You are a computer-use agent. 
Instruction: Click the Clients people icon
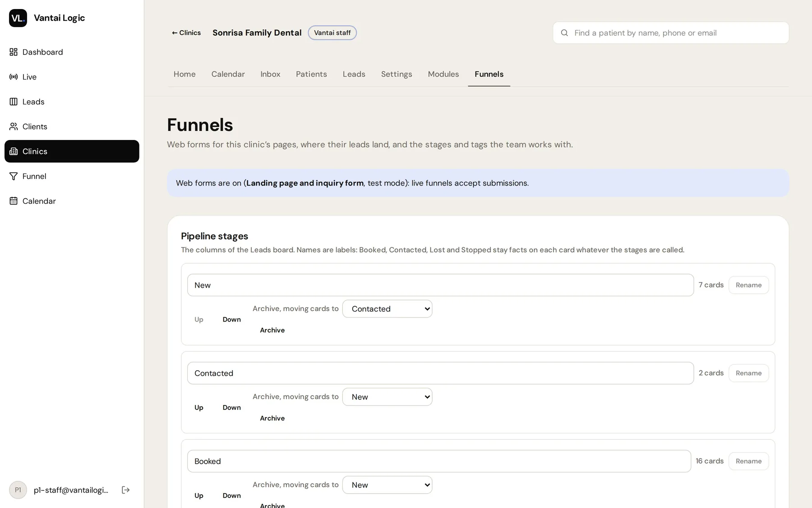pyautogui.click(x=14, y=126)
